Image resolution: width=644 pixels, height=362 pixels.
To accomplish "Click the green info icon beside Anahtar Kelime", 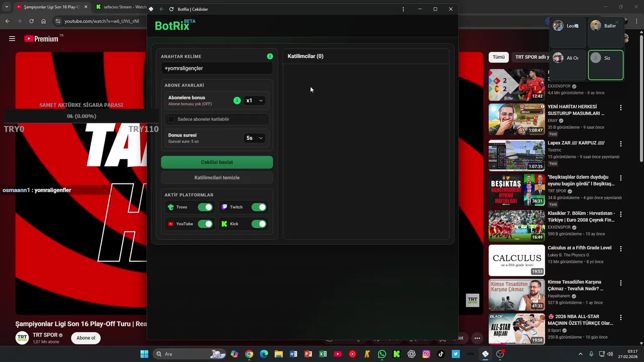I will [x=270, y=56].
